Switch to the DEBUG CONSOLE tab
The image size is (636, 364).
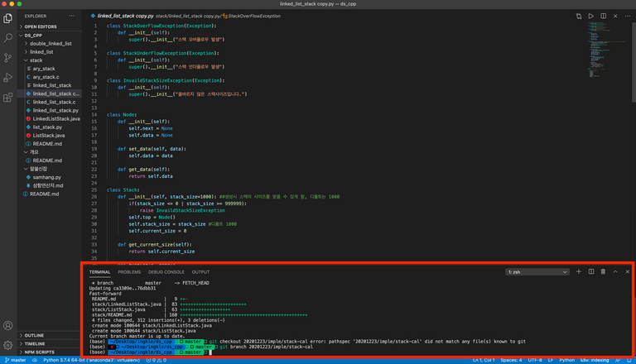pos(166,272)
